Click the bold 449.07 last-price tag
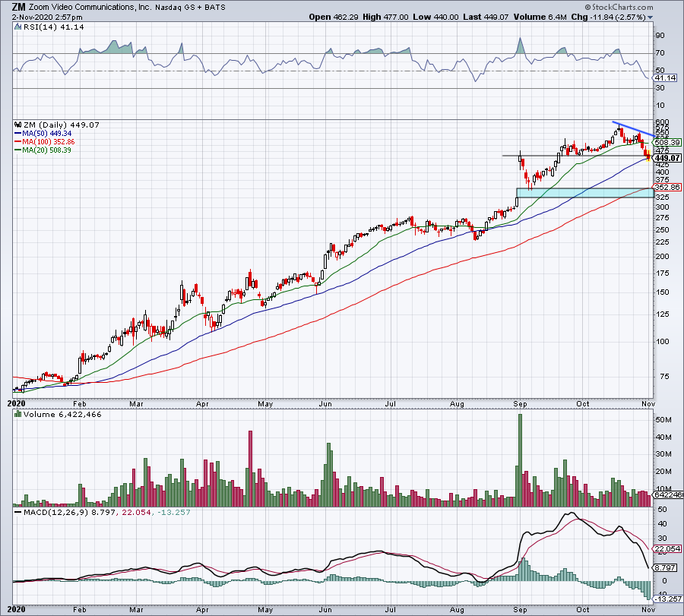This screenshot has height=616, width=684. [667, 158]
